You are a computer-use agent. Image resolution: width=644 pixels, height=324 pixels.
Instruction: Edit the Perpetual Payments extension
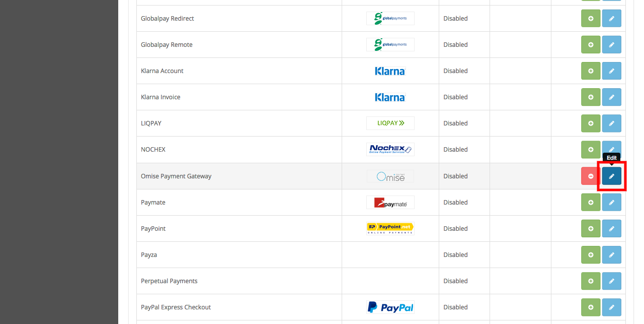(611, 281)
